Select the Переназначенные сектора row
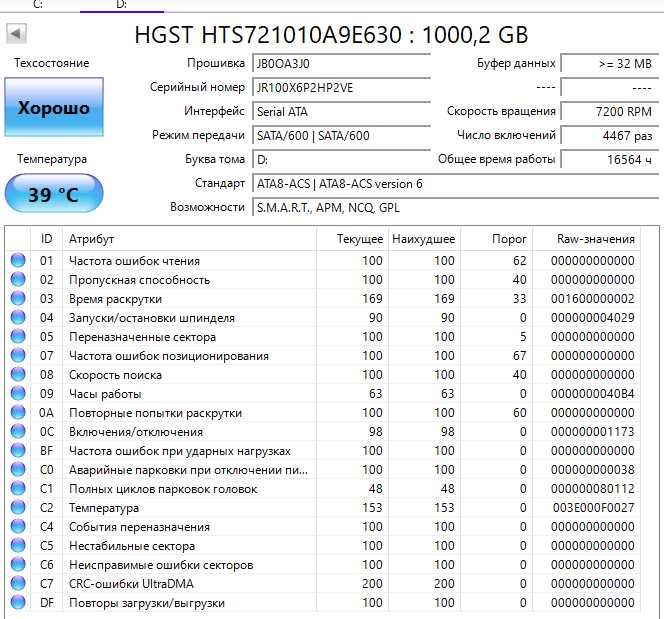664x619 pixels. [323, 337]
